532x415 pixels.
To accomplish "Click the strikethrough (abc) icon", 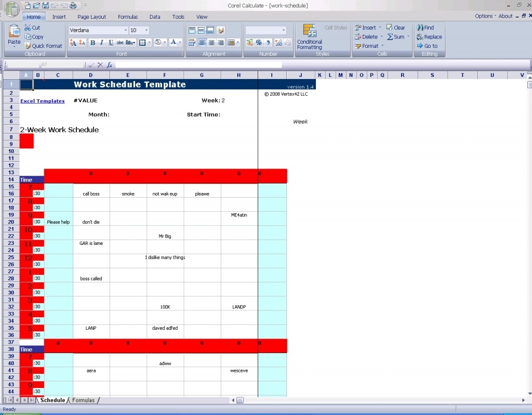I will click(120, 43).
